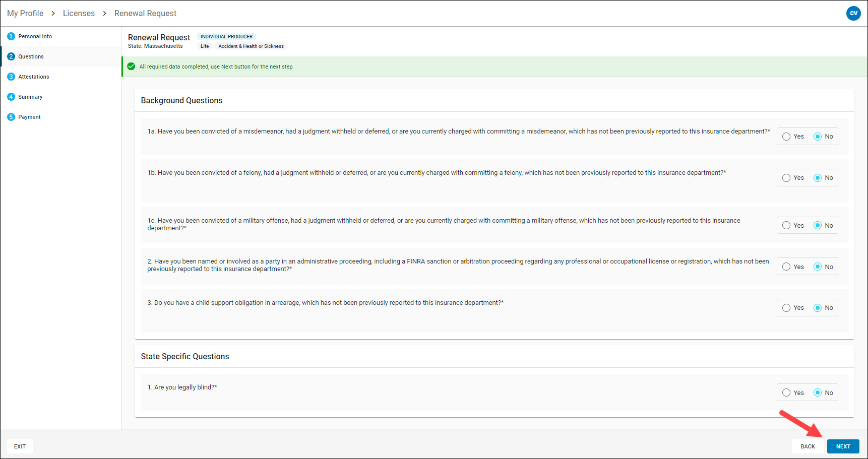Click the State Specific Questions heading
Viewport: 868px width, 459px height.
coord(185,356)
